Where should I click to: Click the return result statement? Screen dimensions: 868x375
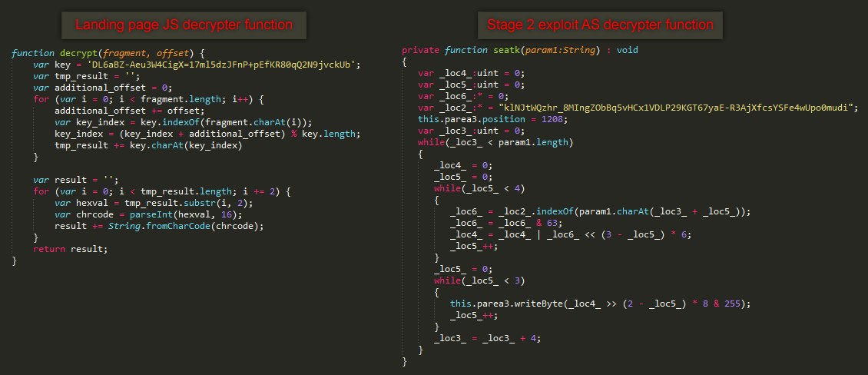tap(71, 249)
